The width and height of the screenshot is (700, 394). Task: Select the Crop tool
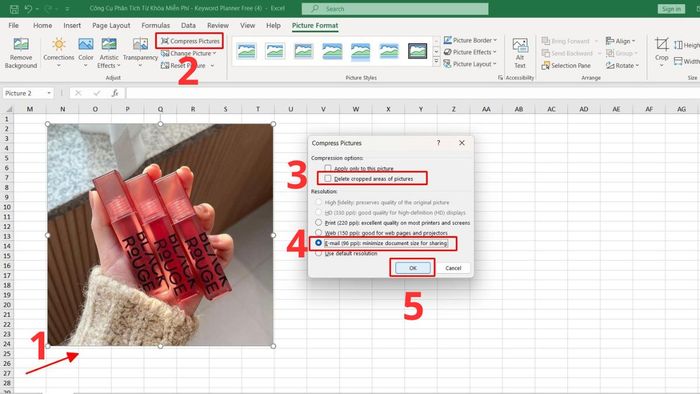click(662, 51)
